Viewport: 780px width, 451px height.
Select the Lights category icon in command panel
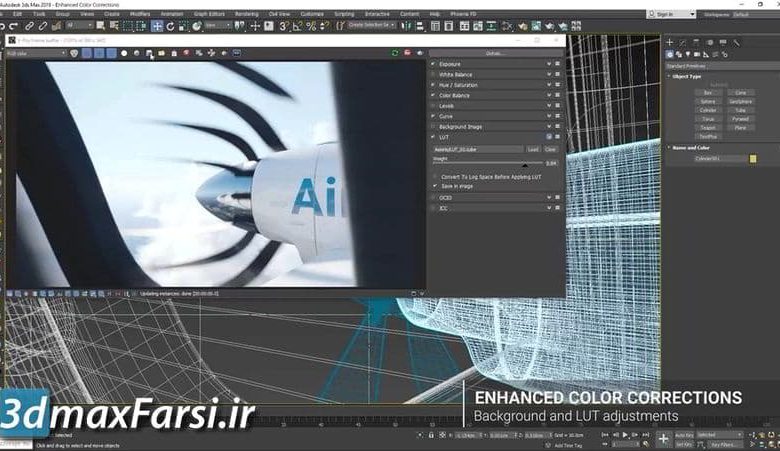click(x=688, y=54)
